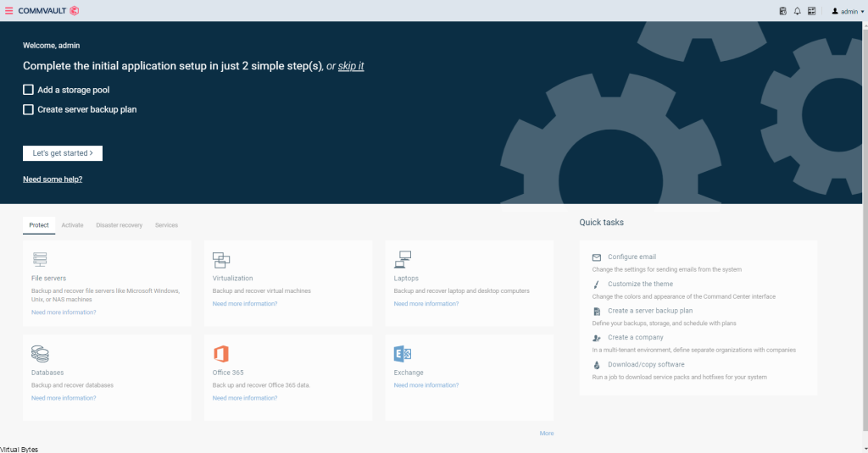Click the page's vertical scrollbar

pos(865,227)
